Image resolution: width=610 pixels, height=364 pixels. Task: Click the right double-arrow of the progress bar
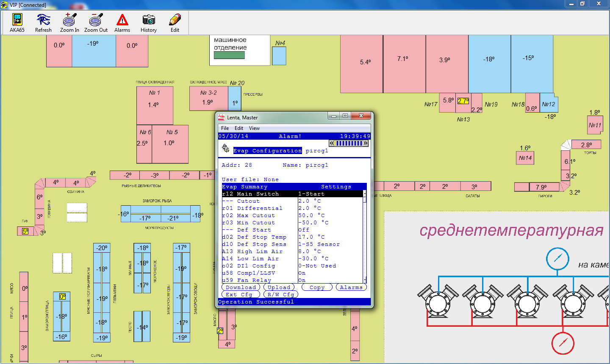366,143
